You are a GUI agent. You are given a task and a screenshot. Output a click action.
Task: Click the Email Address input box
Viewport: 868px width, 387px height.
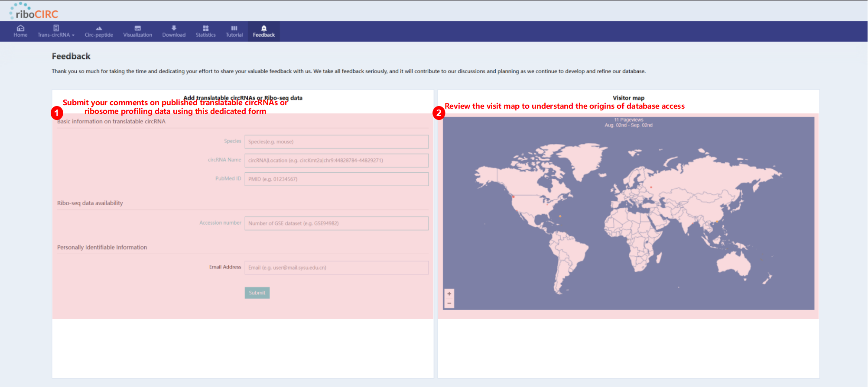(336, 268)
